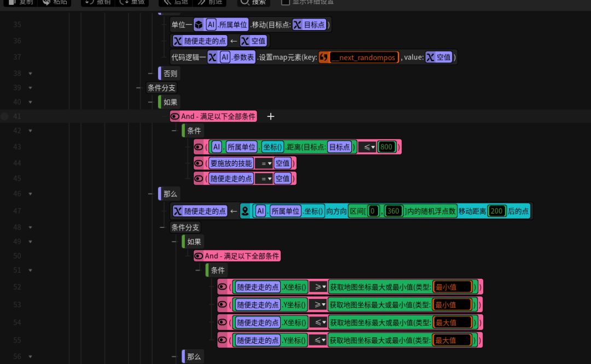Toggle the eye on 随便走走的点 condition line 45
The width and height of the screenshot is (591, 364).
tap(199, 178)
